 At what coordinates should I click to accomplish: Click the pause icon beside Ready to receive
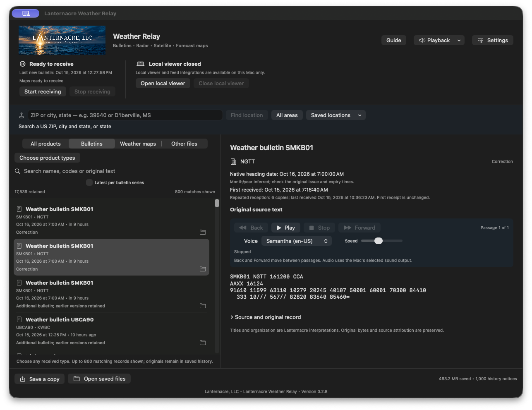22,64
